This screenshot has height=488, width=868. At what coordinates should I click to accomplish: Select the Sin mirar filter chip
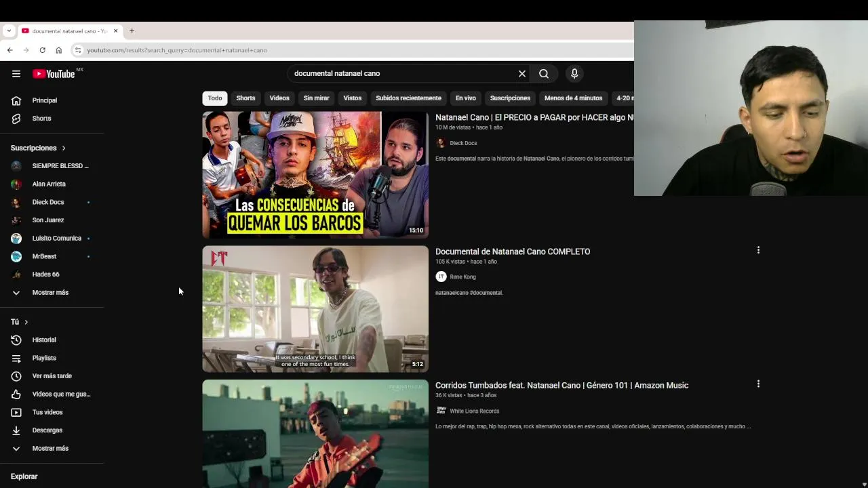pyautogui.click(x=316, y=98)
